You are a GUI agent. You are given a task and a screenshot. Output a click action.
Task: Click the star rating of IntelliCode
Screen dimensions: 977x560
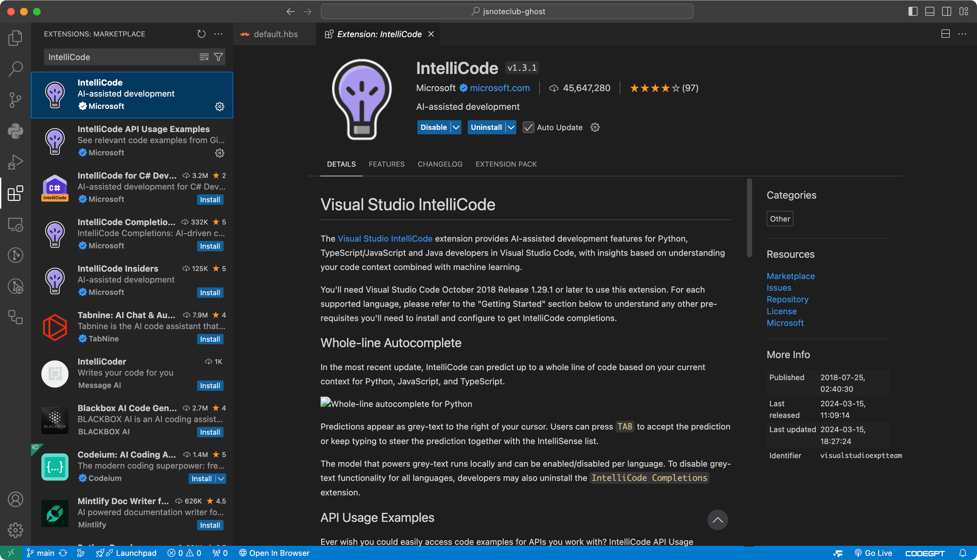(x=664, y=88)
